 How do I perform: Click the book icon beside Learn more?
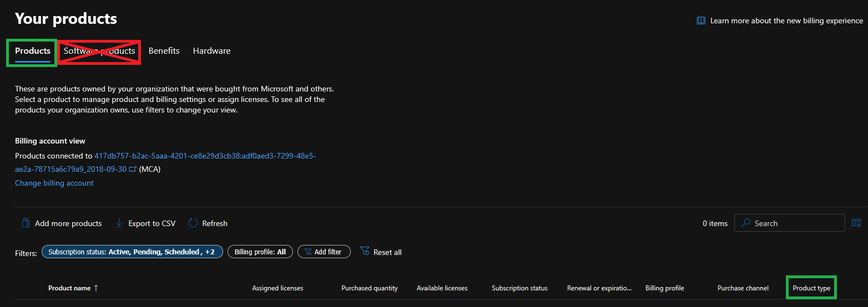(701, 21)
